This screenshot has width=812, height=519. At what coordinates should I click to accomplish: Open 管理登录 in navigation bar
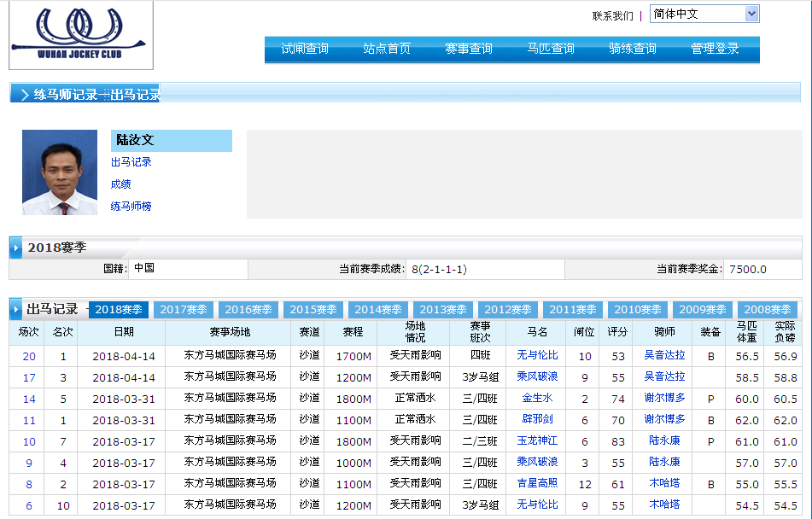click(715, 50)
